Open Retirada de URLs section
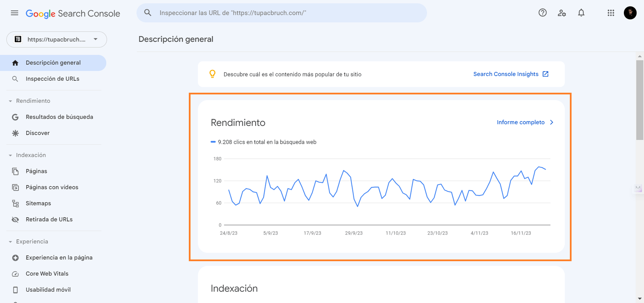Image resolution: width=644 pixels, height=303 pixels. pyautogui.click(x=49, y=219)
